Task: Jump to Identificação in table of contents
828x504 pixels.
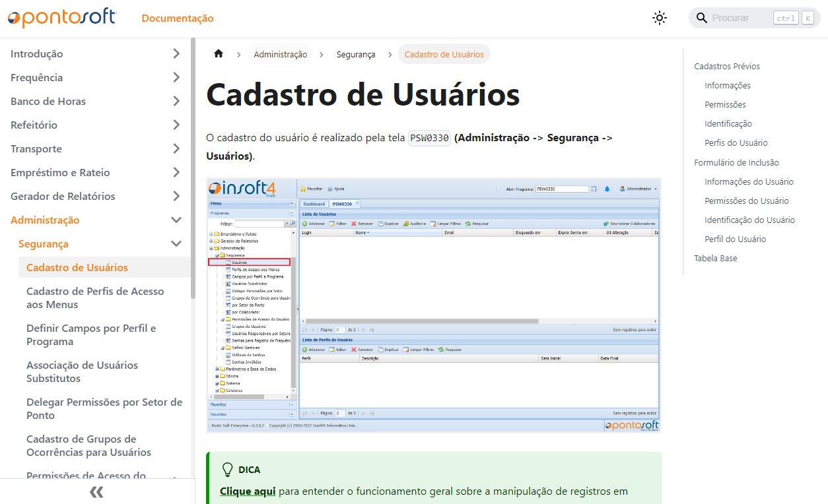Action: (x=728, y=124)
